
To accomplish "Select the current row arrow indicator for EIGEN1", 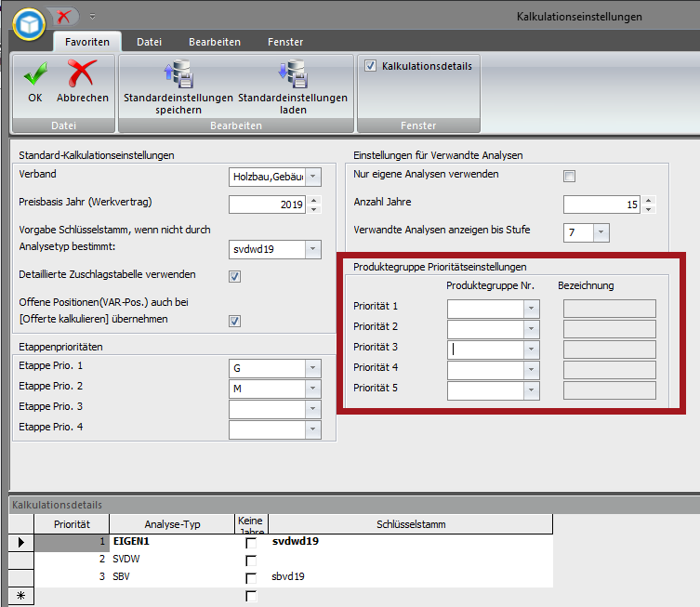I will (x=21, y=542).
